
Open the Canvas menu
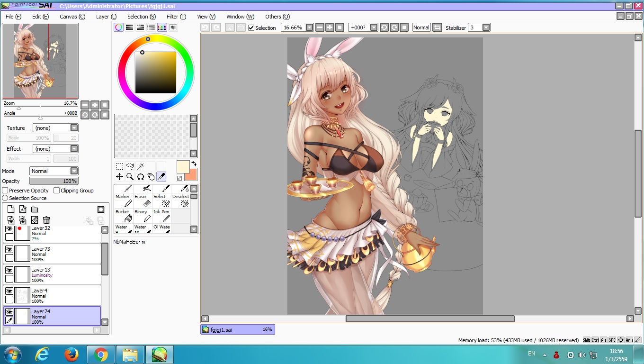72,17
